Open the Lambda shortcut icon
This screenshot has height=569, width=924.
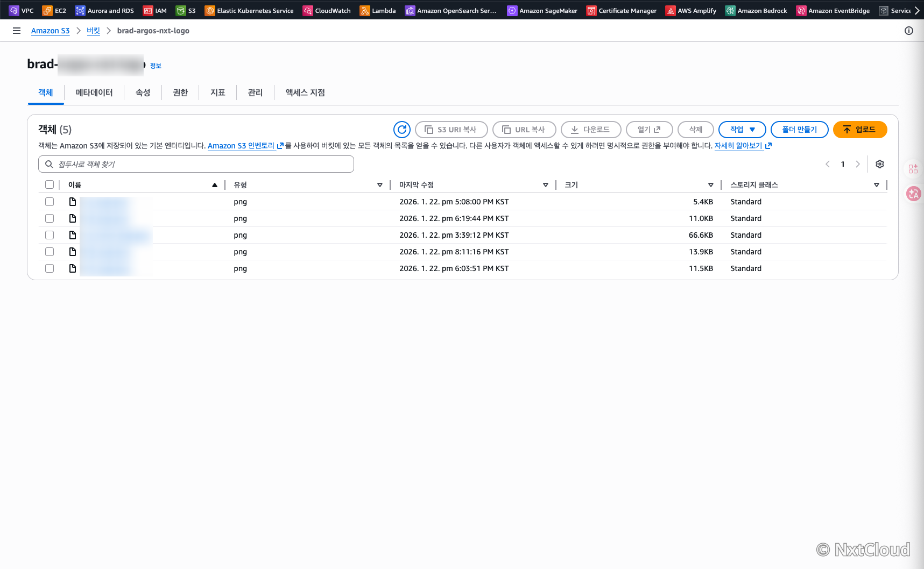pos(365,11)
